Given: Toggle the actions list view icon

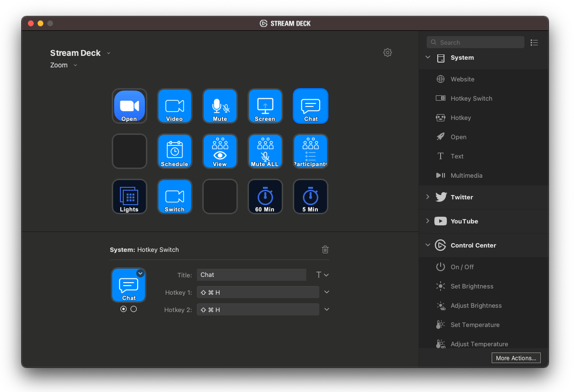Looking at the screenshot, I should click(x=534, y=42).
